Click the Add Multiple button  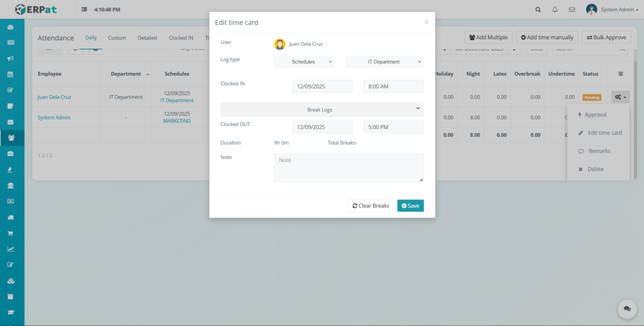[x=488, y=37]
